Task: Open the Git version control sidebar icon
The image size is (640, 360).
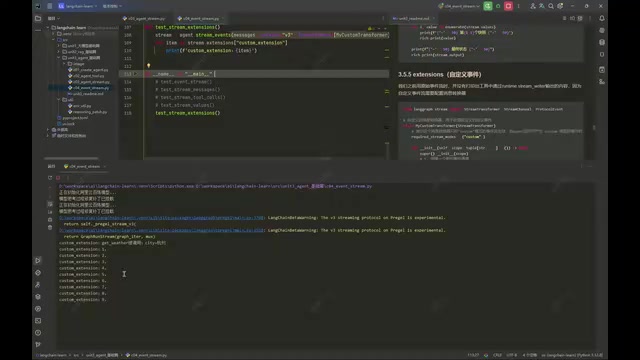Action: tap(38, 344)
